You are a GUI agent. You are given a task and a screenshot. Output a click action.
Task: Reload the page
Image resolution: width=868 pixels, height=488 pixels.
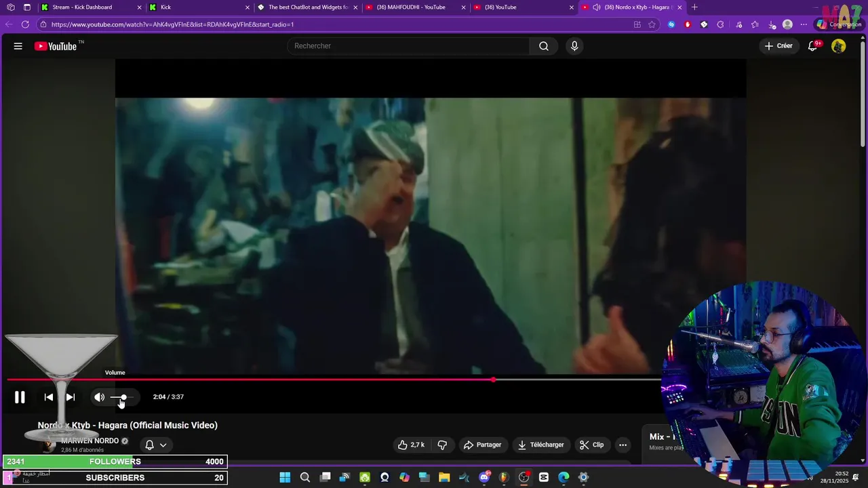(x=25, y=24)
